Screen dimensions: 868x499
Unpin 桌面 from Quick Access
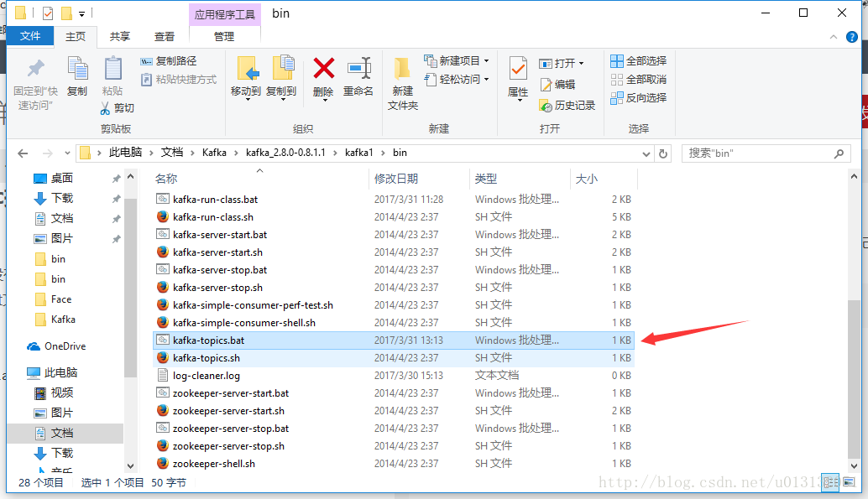pos(117,178)
